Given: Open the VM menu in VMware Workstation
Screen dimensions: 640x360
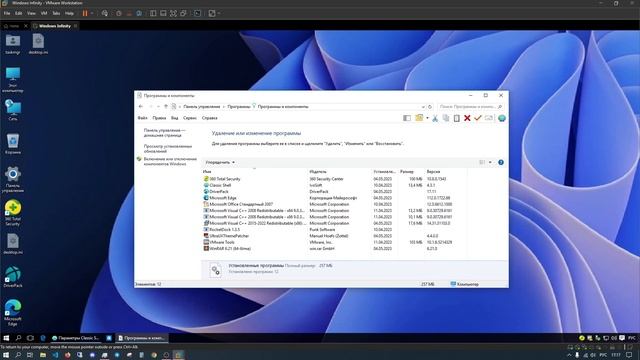Looking at the screenshot, I should (44, 13).
